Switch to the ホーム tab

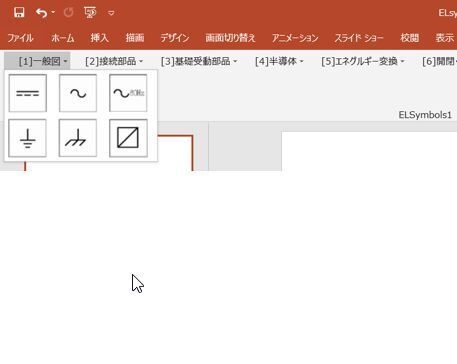63,38
